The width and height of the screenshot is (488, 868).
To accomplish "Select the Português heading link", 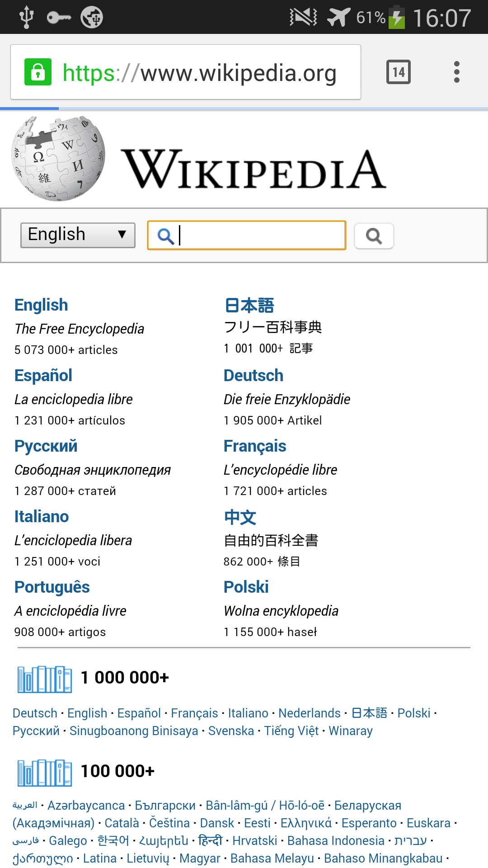I will click(x=52, y=587).
